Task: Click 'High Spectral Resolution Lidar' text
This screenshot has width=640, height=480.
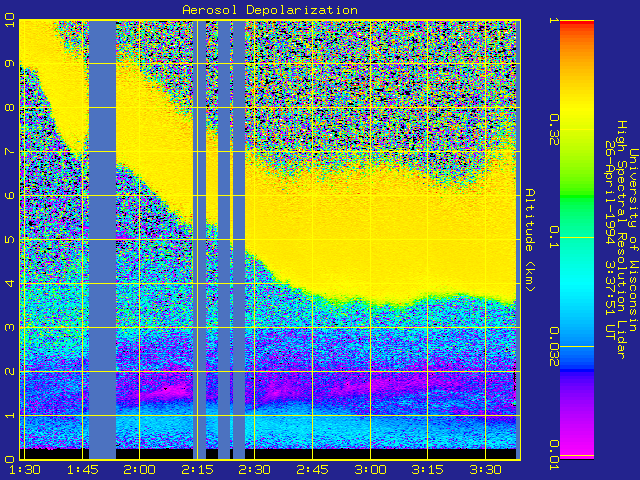Action: pos(621,240)
